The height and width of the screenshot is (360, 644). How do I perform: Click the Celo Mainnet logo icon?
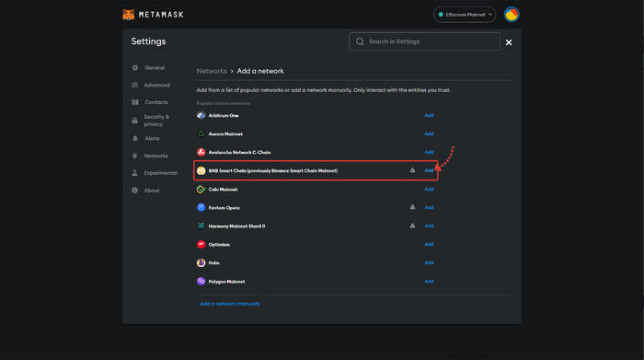pos(201,190)
